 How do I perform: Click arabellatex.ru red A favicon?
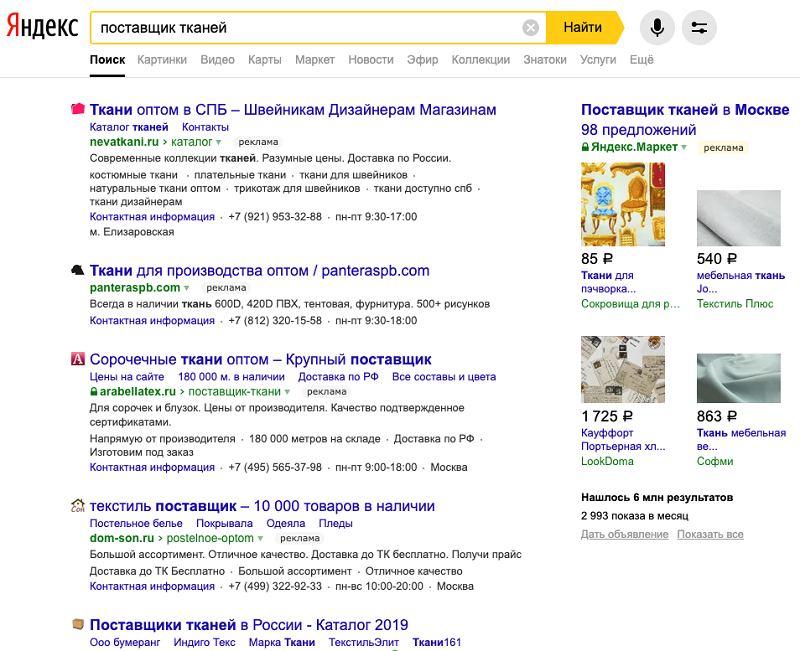(78, 359)
